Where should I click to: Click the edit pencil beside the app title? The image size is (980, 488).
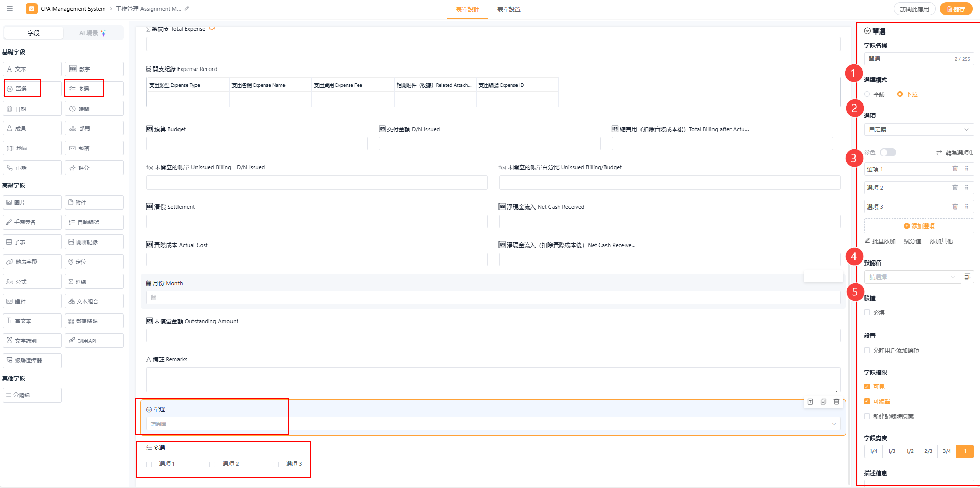pos(187,9)
